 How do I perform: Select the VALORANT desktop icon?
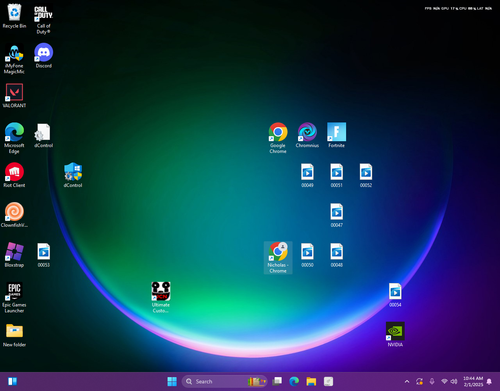14,96
